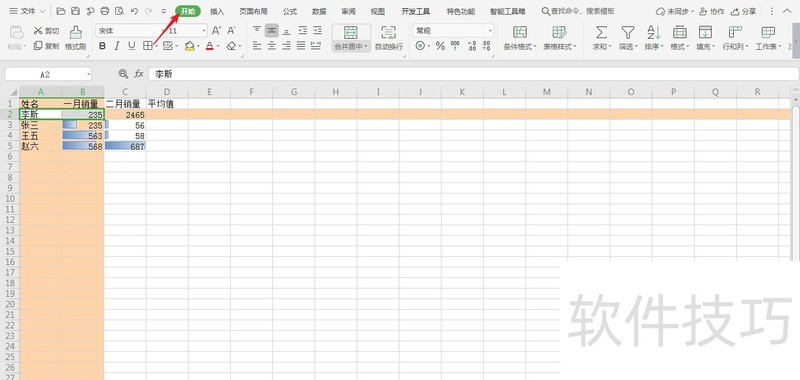Click the 协作 collaborate button
Image resolution: width=800 pixels, height=380 pixels.
point(711,11)
